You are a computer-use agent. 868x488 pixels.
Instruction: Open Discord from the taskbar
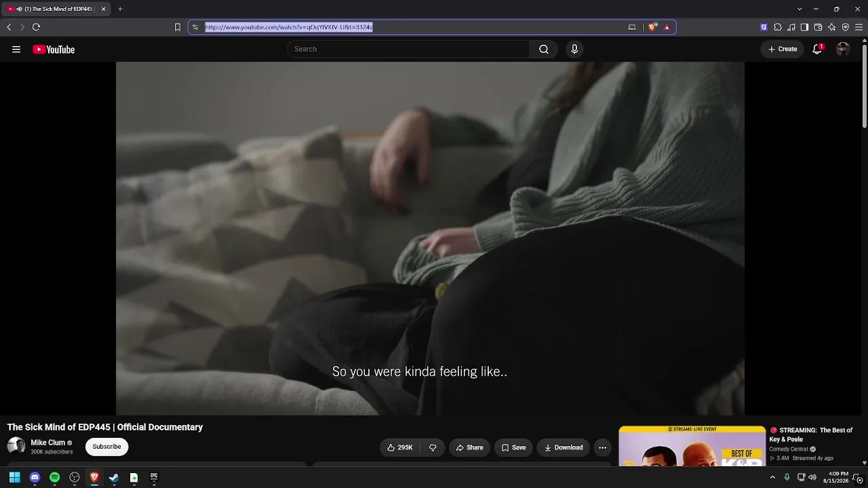tap(35, 477)
